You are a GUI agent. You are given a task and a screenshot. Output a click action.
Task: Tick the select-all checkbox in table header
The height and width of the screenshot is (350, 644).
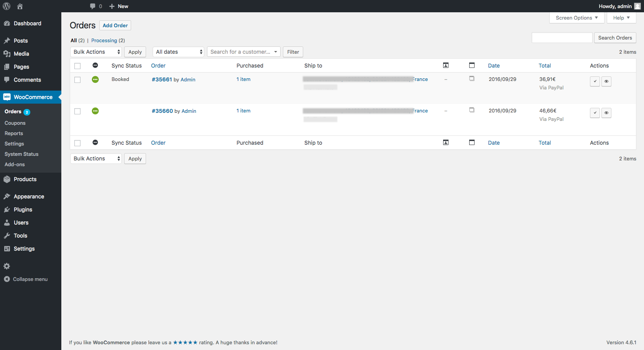tap(77, 66)
